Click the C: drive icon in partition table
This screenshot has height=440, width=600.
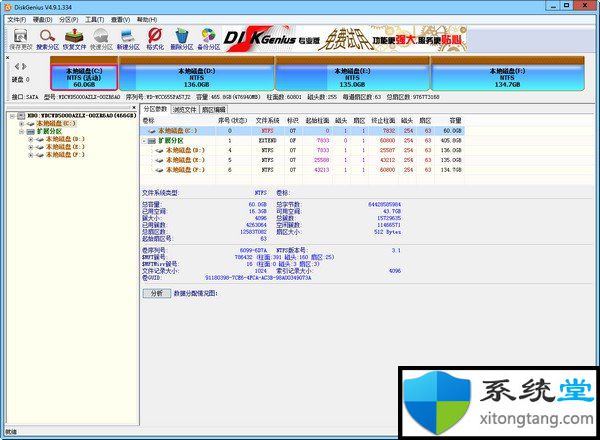point(152,131)
